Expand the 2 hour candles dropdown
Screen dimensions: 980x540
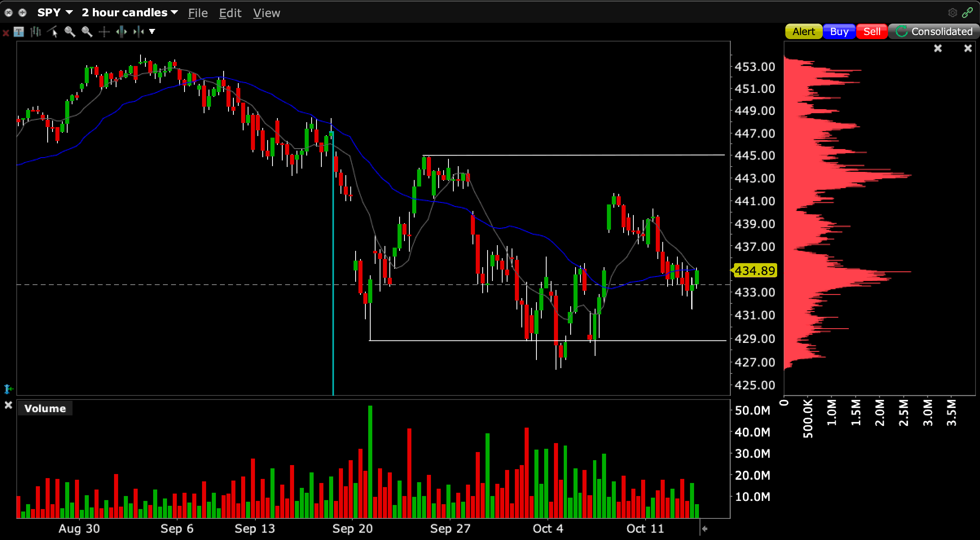(130, 13)
